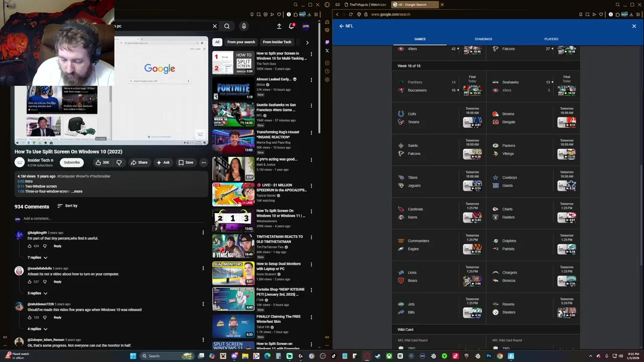Go back using the NFL back arrow
644x362 pixels.
pyautogui.click(x=342, y=26)
